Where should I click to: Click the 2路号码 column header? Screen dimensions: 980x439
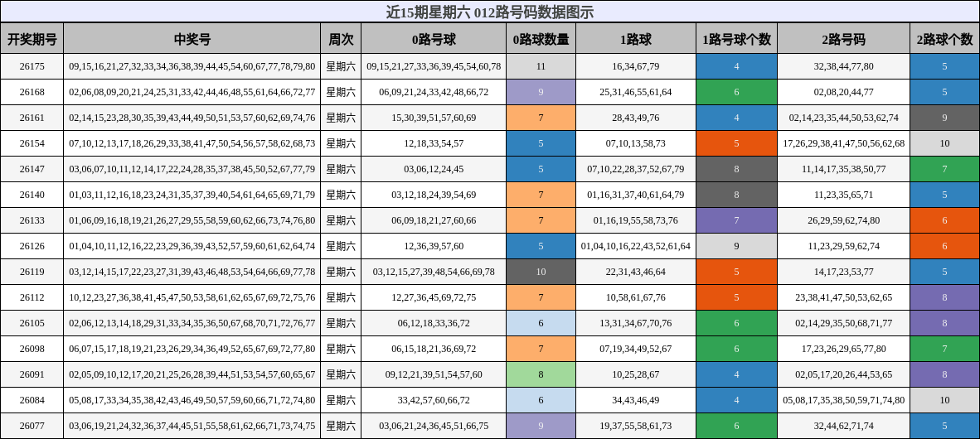click(844, 39)
